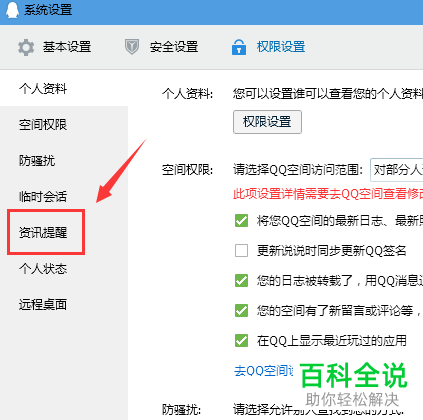Click the 个人资料: section label

pos(188,94)
